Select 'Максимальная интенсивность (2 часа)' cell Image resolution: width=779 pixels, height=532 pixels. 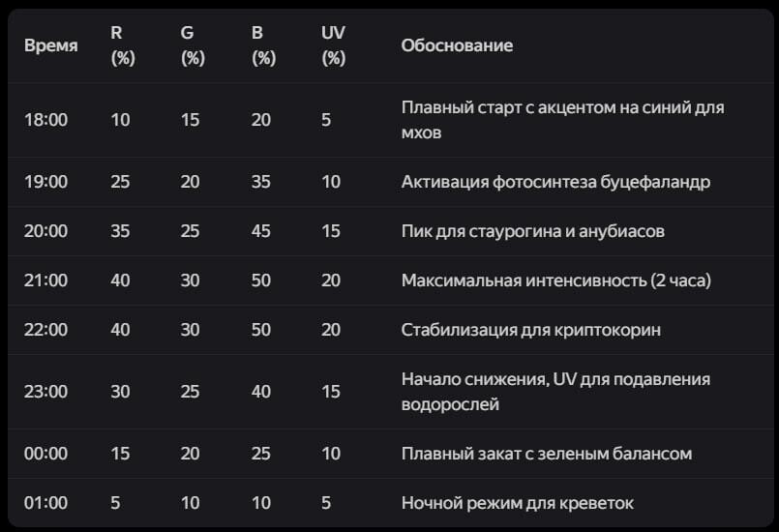coord(555,281)
